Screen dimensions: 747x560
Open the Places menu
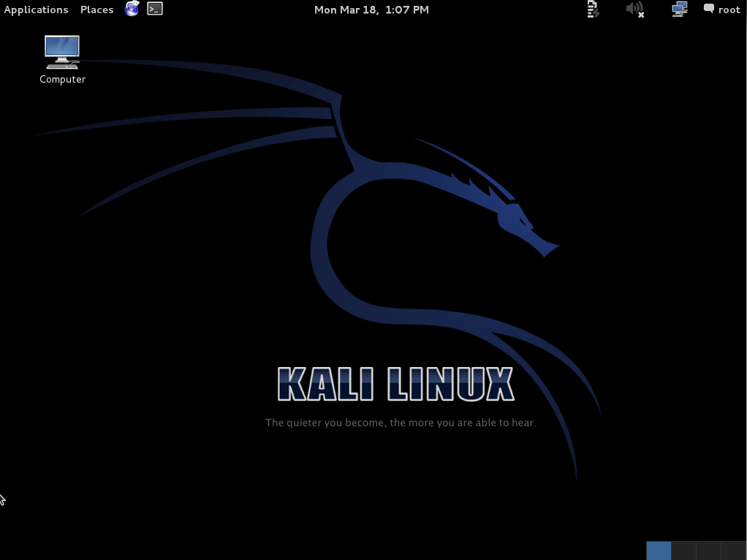96,10
